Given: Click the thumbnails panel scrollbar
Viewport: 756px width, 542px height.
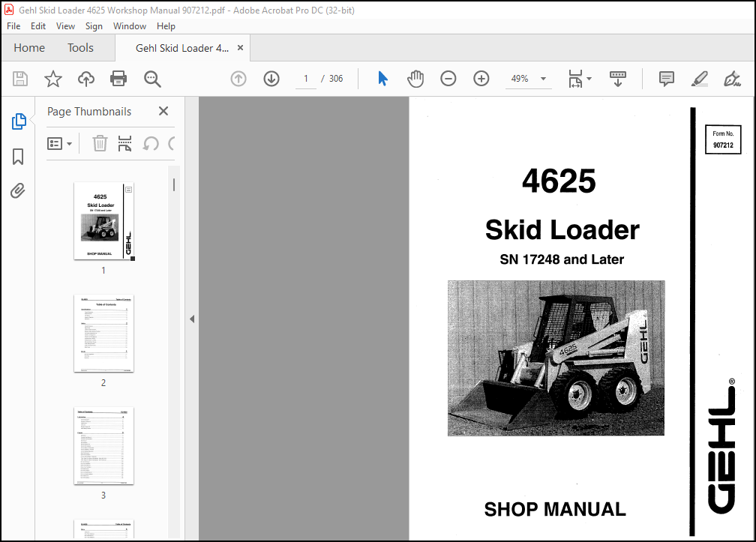Looking at the screenshot, I should (173, 184).
